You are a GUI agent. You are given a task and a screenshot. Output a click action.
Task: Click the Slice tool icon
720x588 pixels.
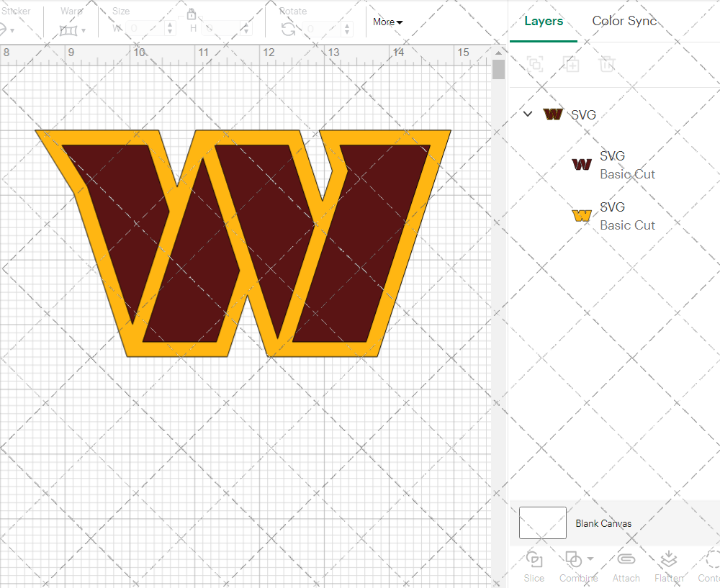click(534, 559)
